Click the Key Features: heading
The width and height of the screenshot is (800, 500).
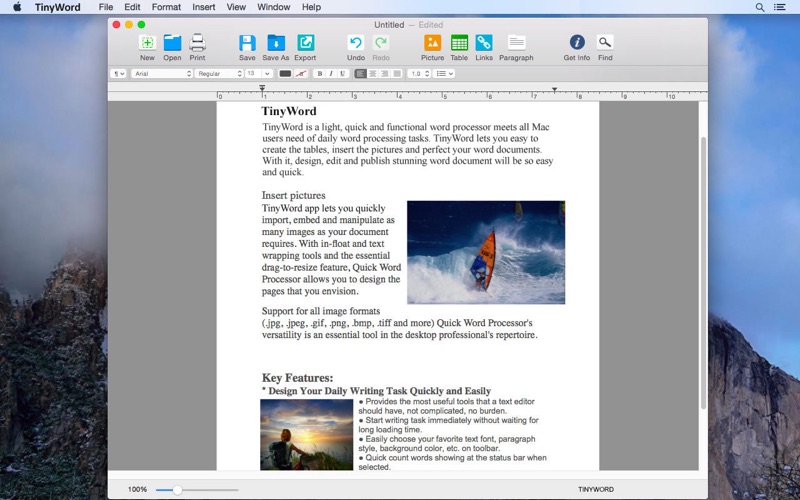tap(297, 378)
